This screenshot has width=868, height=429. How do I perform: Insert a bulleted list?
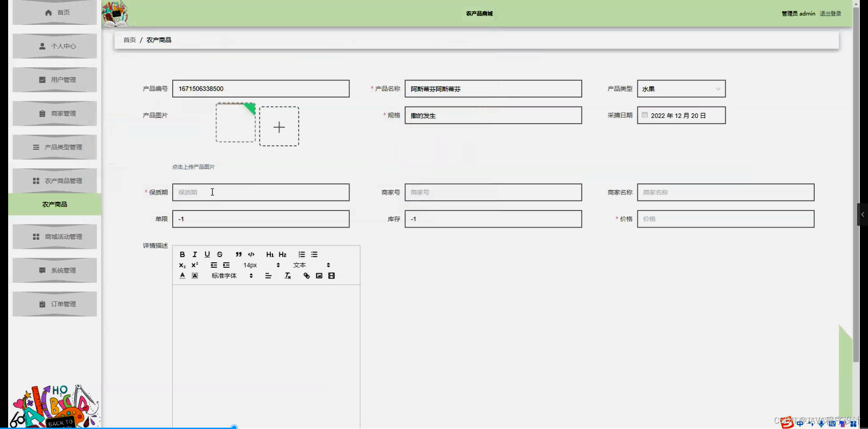314,254
